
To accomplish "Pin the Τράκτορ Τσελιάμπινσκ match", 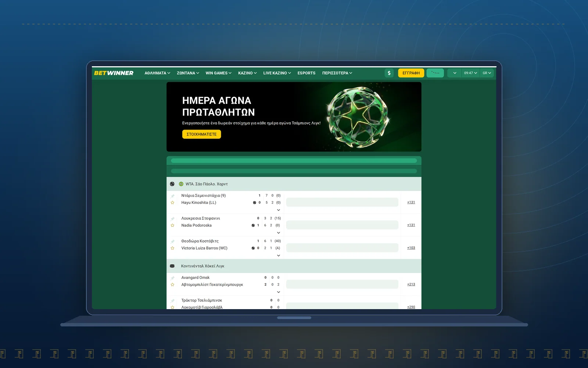I will point(172,301).
